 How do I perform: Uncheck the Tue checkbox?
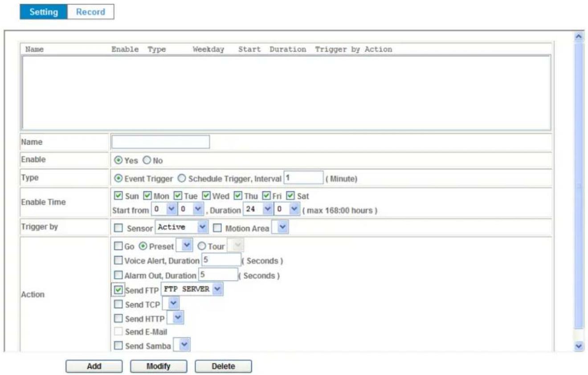pyautogui.click(x=177, y=196)
